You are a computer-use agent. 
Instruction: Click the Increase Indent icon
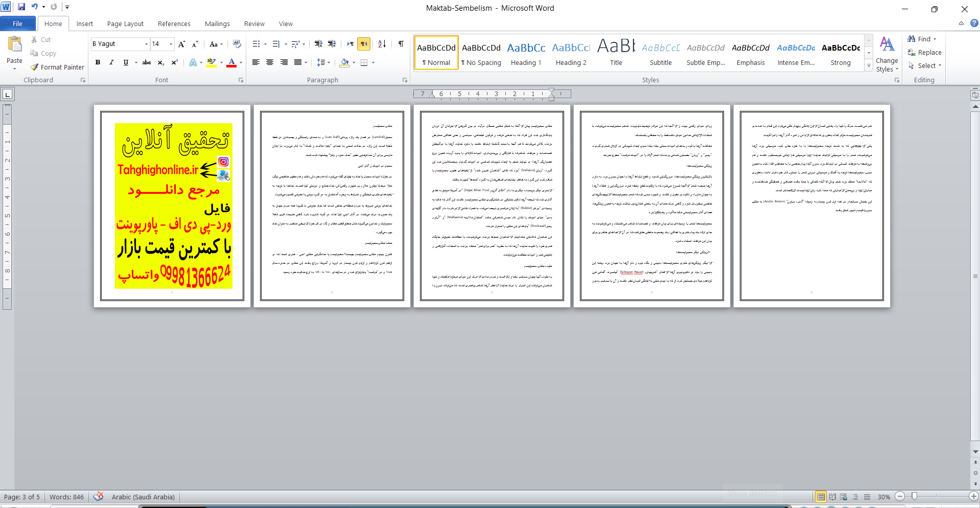click(332, 44)
